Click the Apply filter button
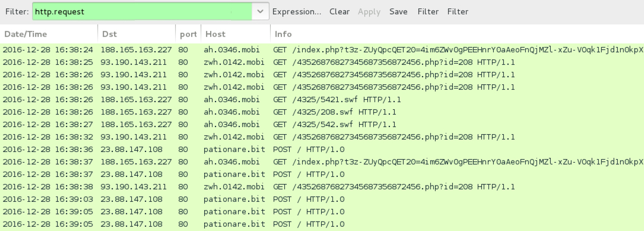644x231 pixels. coord(369,12)
